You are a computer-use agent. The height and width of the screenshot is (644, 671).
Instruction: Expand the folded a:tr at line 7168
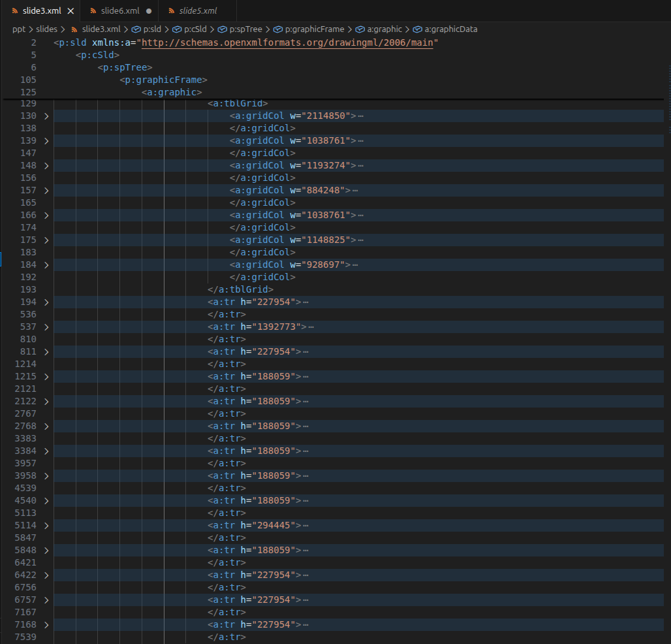coord(46,624)
